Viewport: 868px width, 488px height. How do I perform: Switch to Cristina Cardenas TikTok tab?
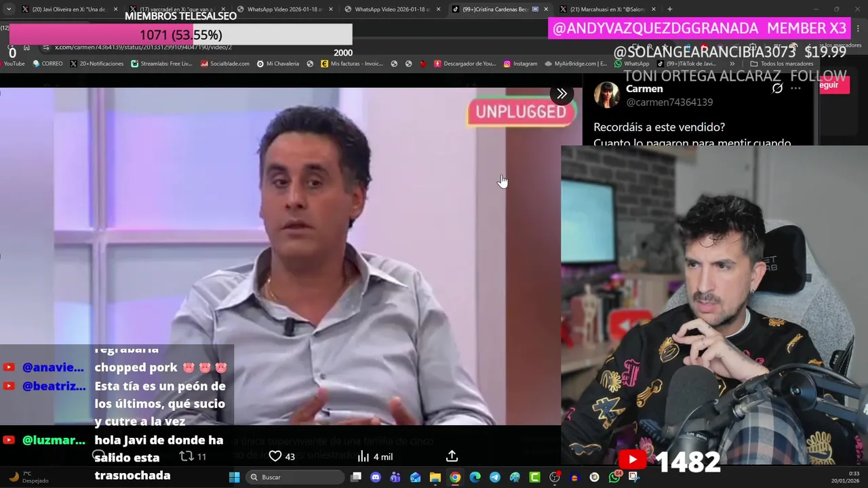pyautogui.click(x=500, y=9)
